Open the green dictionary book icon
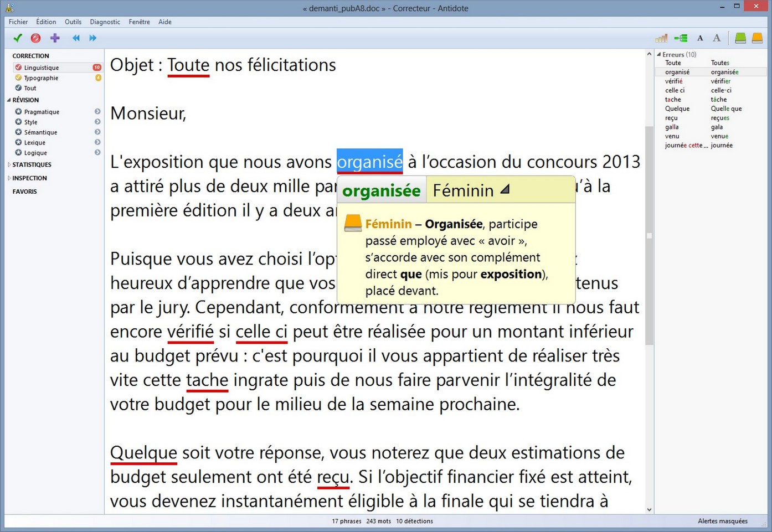Screen dimensions: 772x532 pos(740,38)
